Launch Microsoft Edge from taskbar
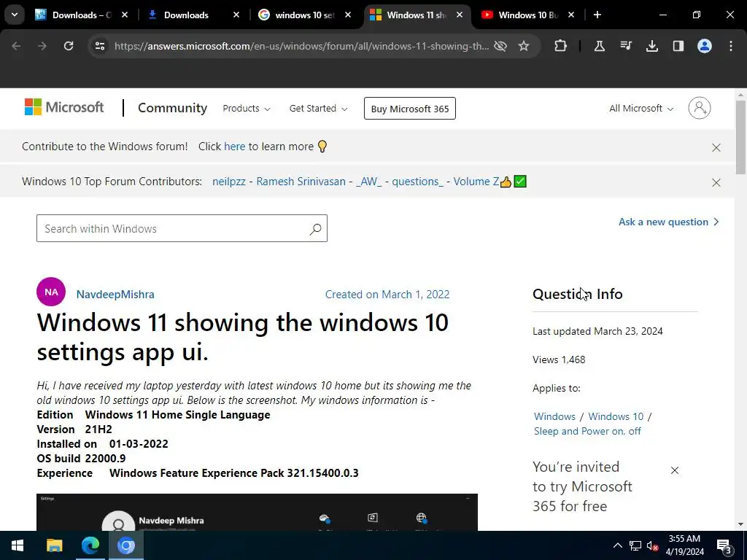Viewport: 747px width, 560px height. (x=90, y=545)
